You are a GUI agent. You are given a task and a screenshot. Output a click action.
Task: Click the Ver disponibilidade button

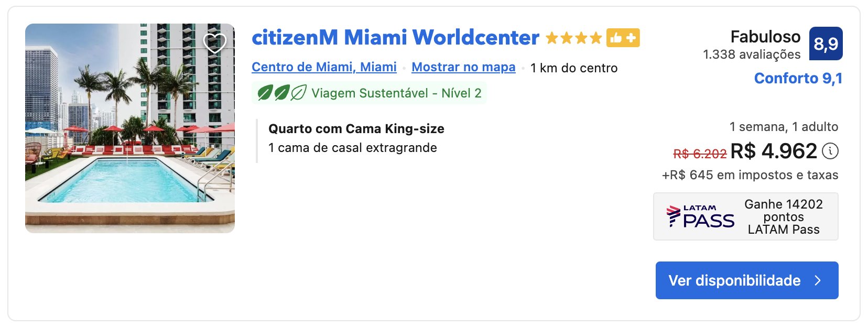pyautogui.click(x=747, y=280)
